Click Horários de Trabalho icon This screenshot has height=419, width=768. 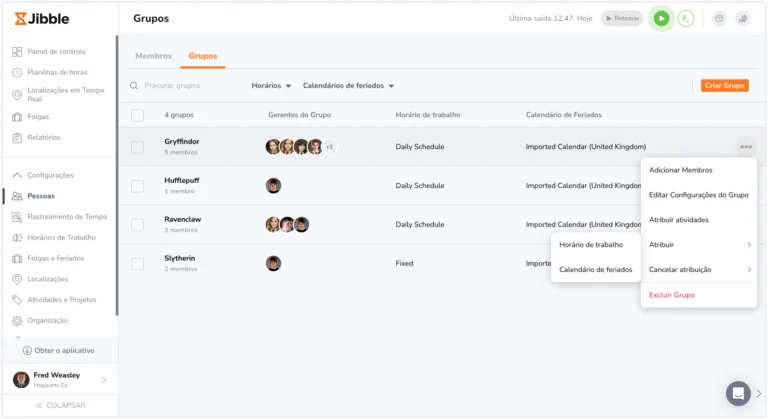tap(17, 238)
